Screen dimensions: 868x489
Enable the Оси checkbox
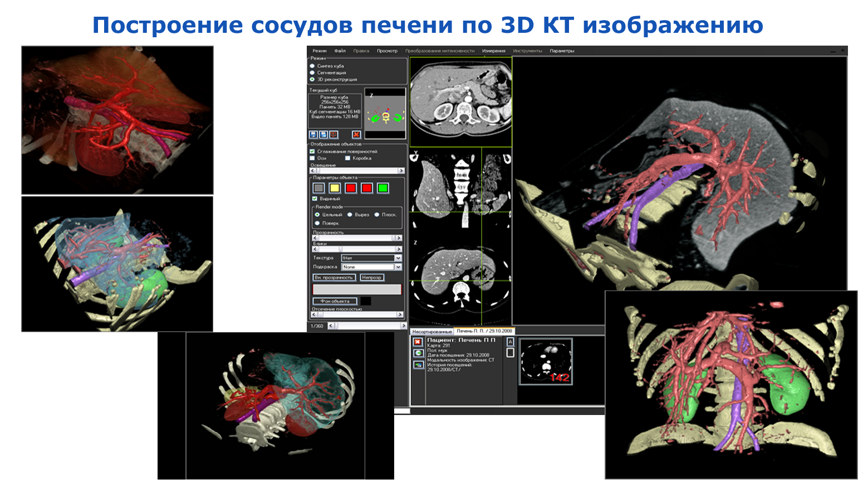312,158
